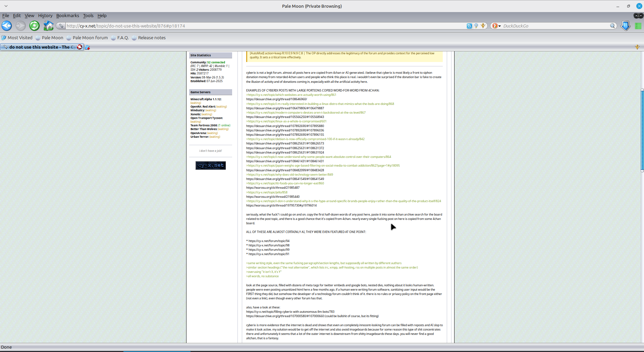Click the 'Urban Terror:' server entry
The height and width of the screenshot is (352, 644).
[x=200, y=137]
